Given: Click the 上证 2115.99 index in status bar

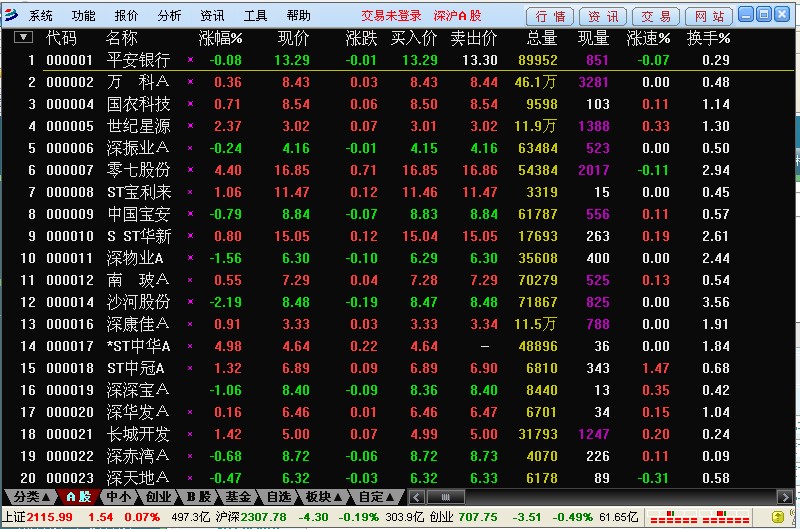Looking at the screenshot, I should coord(38,517).
